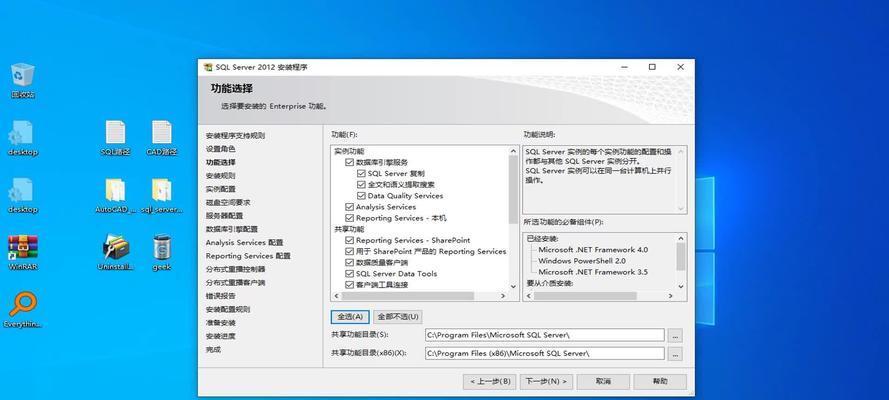This screenshot has height=400, width=889.
Task: Go to the 磁盘空间要求 step
Action: (x=228, y=203)
